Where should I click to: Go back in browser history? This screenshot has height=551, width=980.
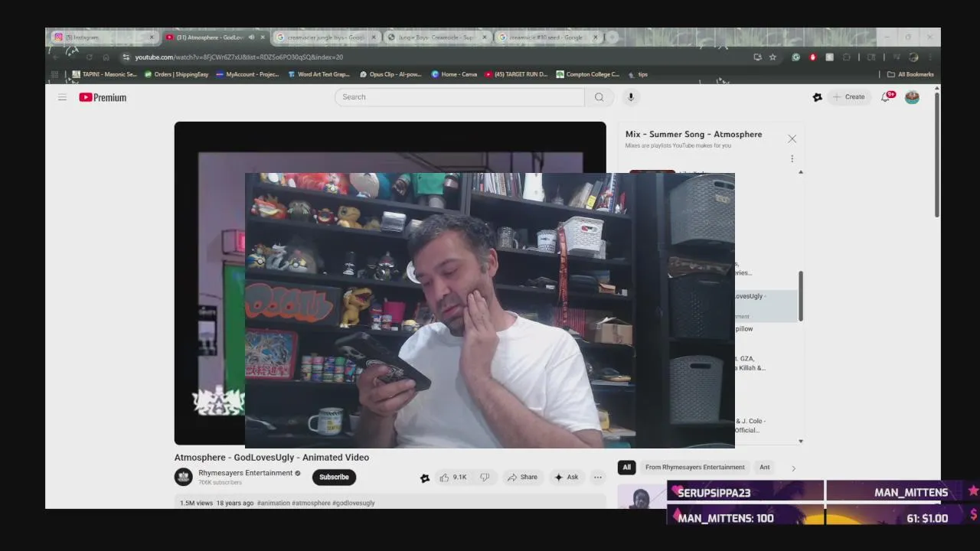(x=55, y=57)
